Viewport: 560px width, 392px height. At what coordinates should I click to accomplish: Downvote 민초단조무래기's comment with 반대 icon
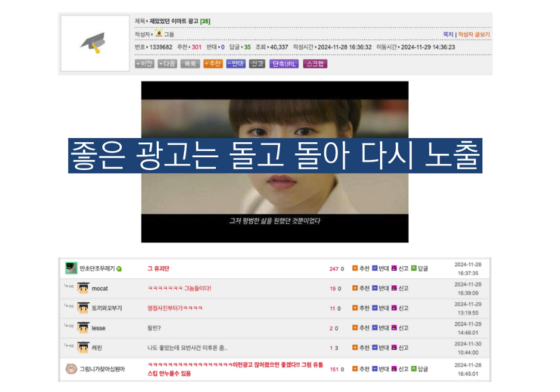pos(375,268)
